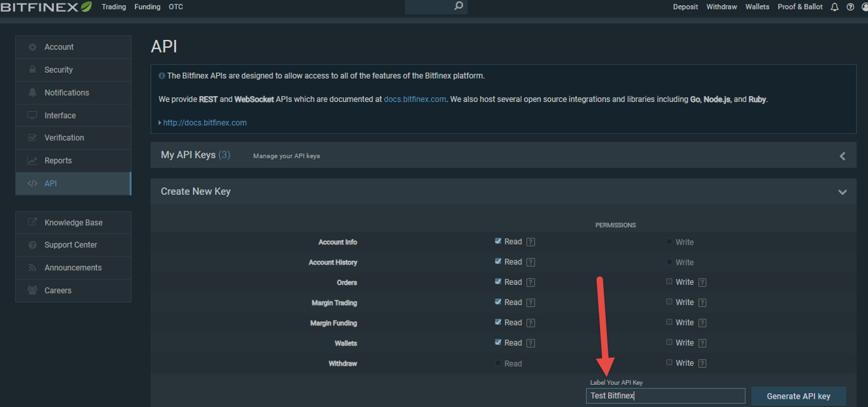
Task: Click the Bitfinex logo
Action: coord(46,7)
